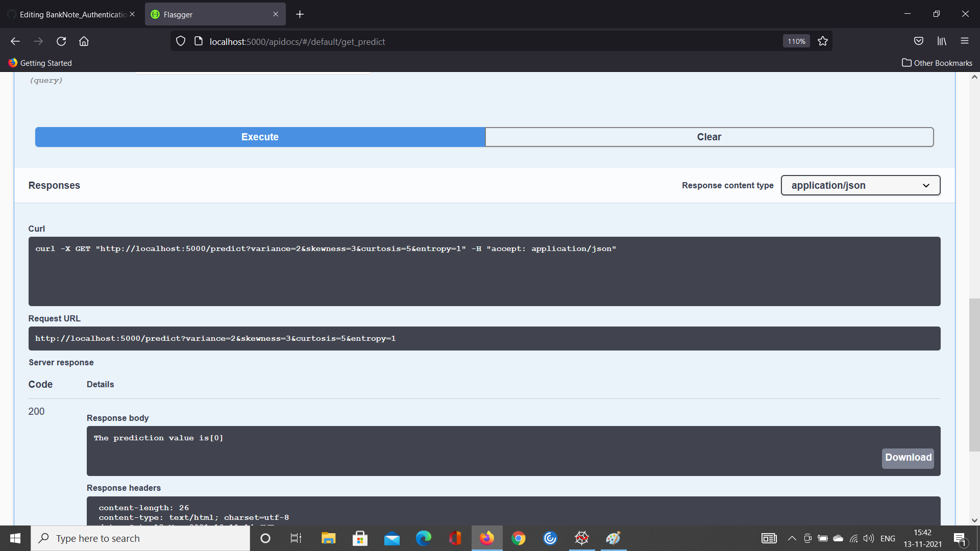The width and height of the screenshot is (980, 551).
Task: Click the tracking protection shield icon
Action: (x=180, y=41)
